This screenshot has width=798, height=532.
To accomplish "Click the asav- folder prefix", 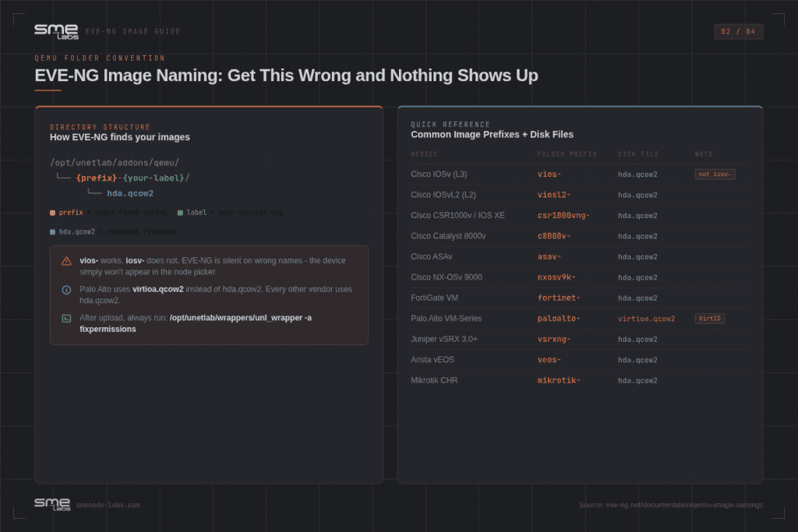I will click(549, 257).
